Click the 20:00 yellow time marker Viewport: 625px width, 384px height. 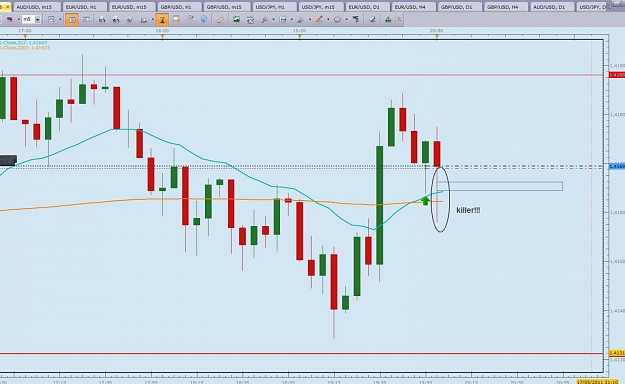[x=437, y=37]
